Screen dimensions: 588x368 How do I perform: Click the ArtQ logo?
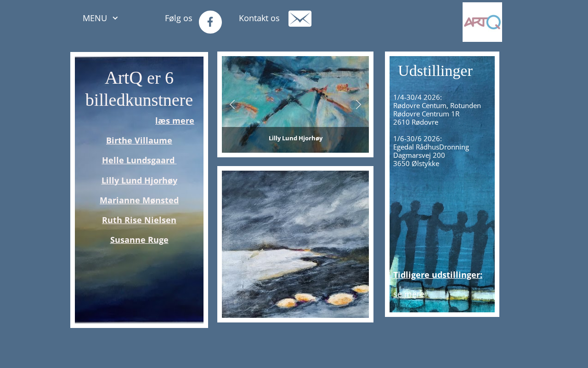(482, 22)
